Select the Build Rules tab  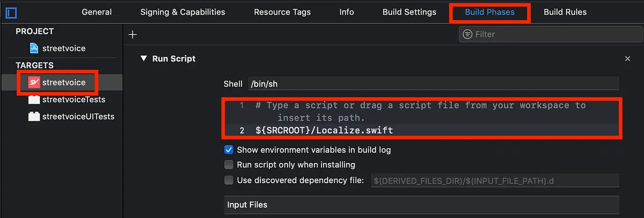point(565,12)
